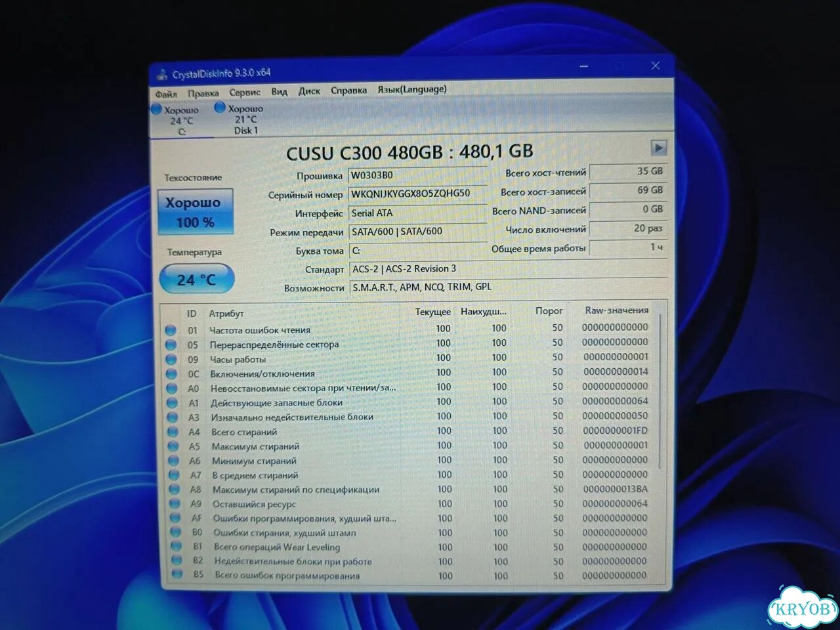The height and width of the screenshot is (630, 840).
Task: Click the next disk arrow button
Action: (658, 147)
